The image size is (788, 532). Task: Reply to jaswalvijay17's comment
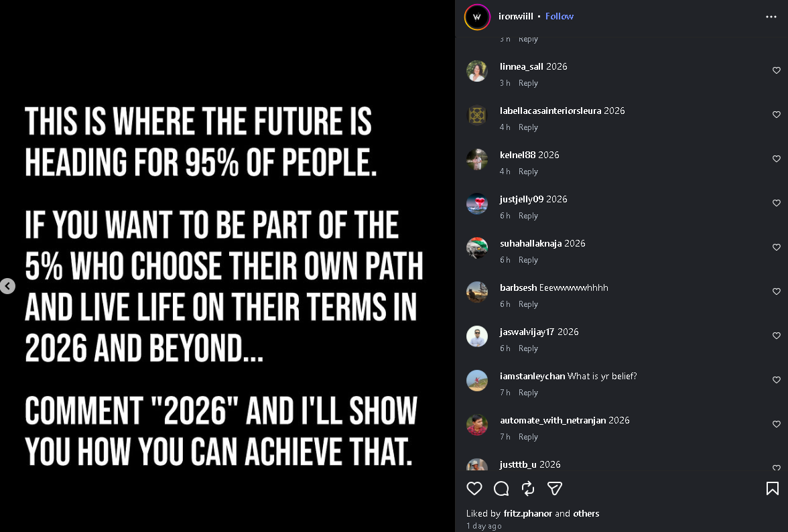coord(528,348)
